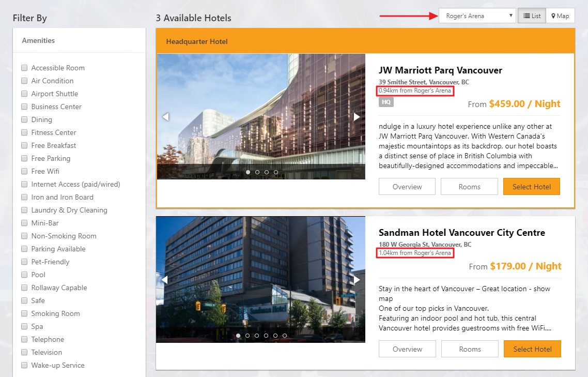Check the Telephone filter
The image size is (588, 377).
pyautogui.click(x=24, y=339)
